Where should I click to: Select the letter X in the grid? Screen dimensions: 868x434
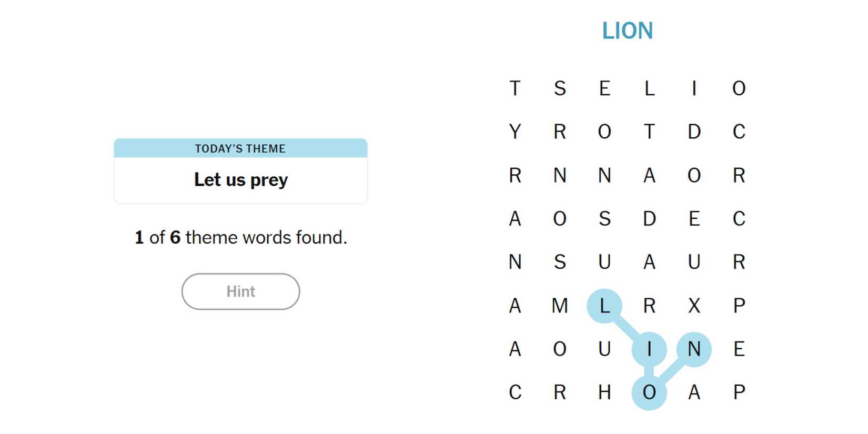coord(694,306)
